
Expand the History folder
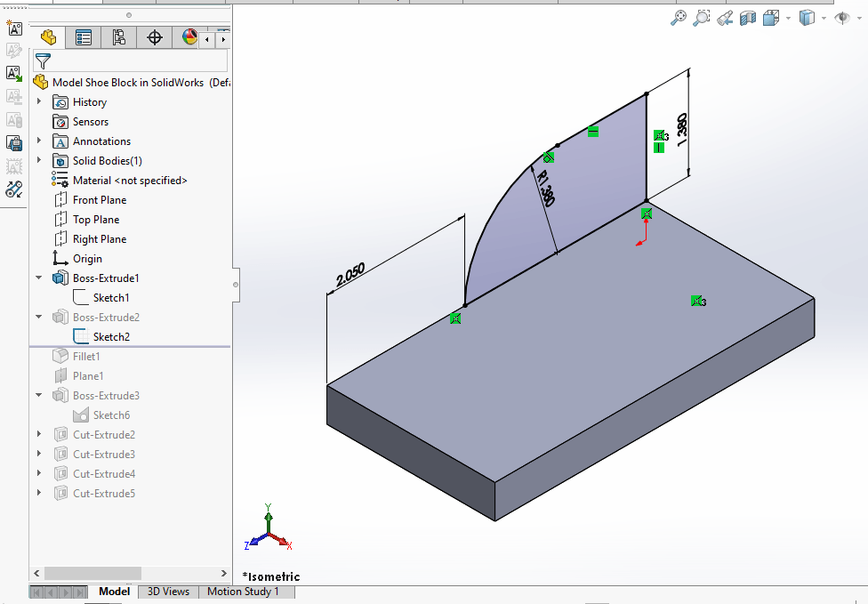pos(39,102)
